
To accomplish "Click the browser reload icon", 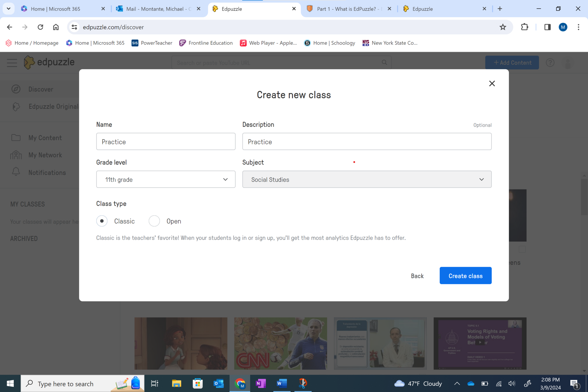I will click(x=40, y=27).
